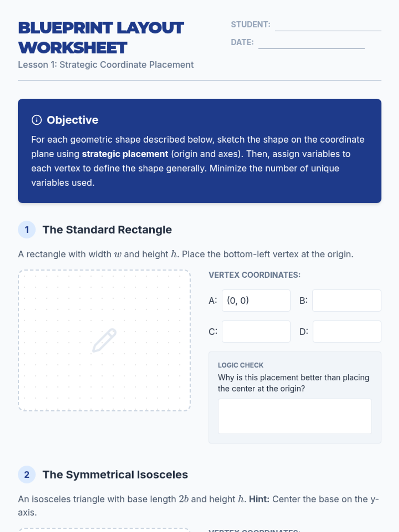Click the Blueprint Layout Worksheet title
The width and height of the screenshot is (399, 532).
(101, 38)
